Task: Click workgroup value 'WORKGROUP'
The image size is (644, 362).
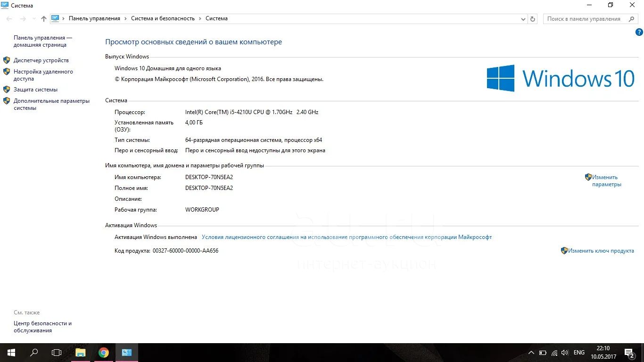Action: [202, 210]
